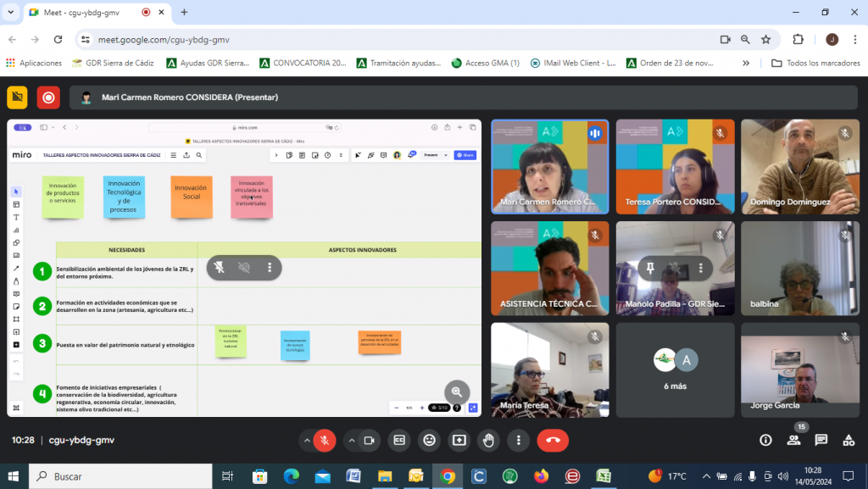Pin the Manolo Padilla tile

point(650,269)
